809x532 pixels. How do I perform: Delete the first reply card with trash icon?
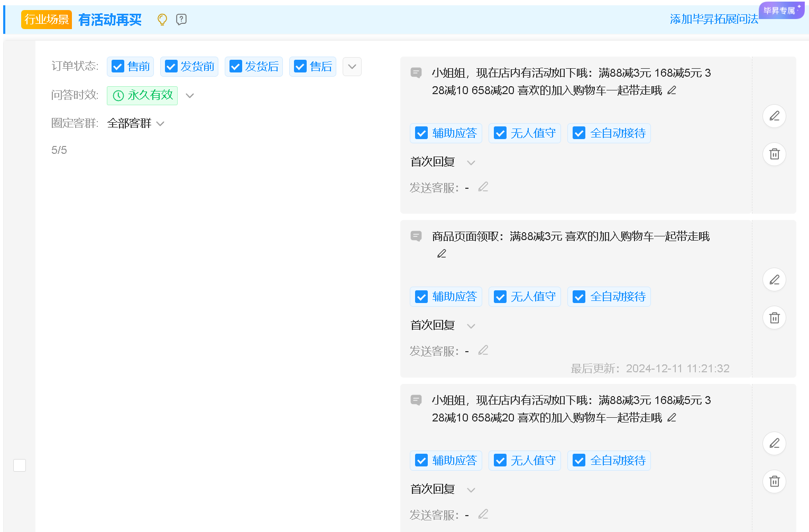[x=774, y=154]
